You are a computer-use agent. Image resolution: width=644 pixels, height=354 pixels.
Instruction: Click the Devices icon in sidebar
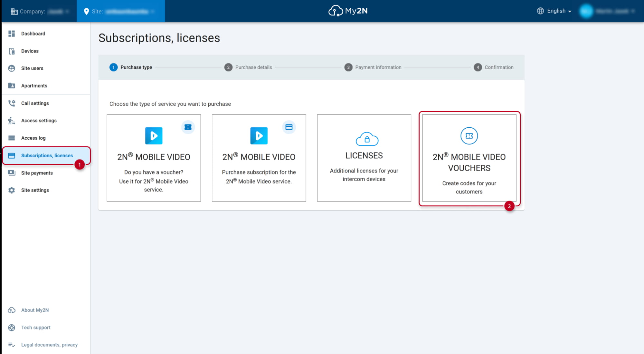[x=12, y=51]
